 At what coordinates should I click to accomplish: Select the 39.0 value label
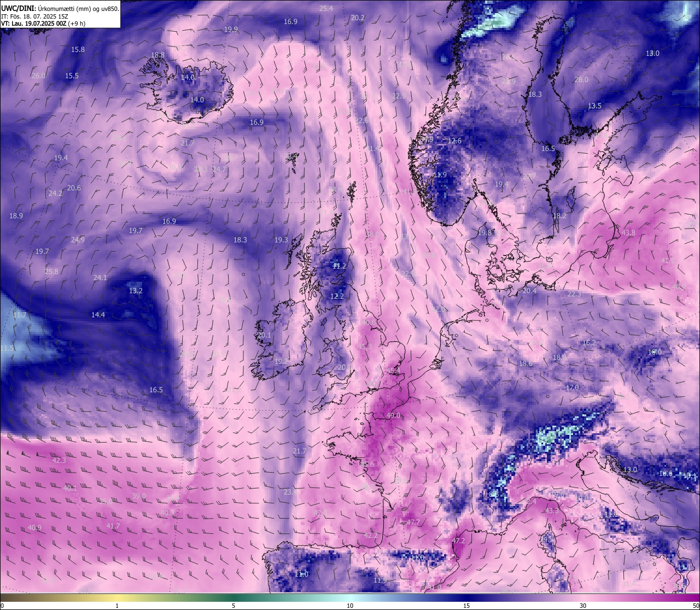coord(139,496)
